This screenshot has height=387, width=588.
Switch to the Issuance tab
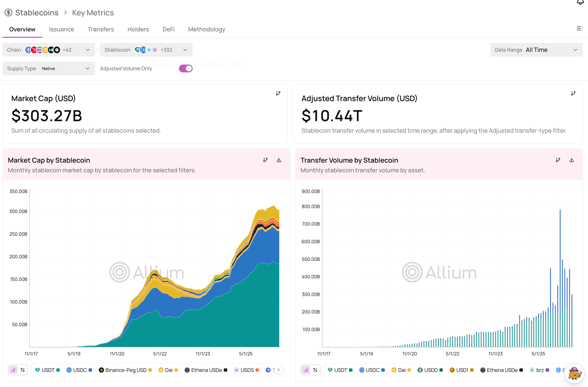point(61,29)
